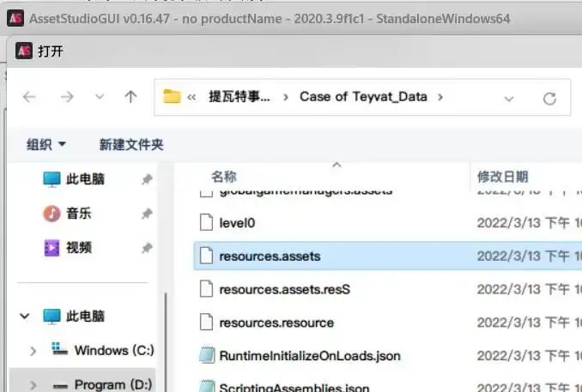Screen dimensions: 582x392
Task: Expand the Windows (C:) drive
Action: point(33,350)
